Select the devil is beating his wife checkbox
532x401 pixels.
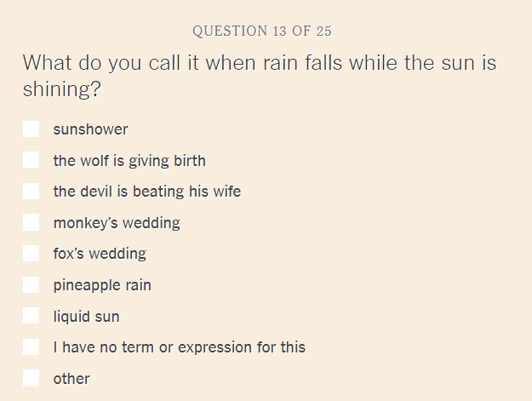[31, 191]
